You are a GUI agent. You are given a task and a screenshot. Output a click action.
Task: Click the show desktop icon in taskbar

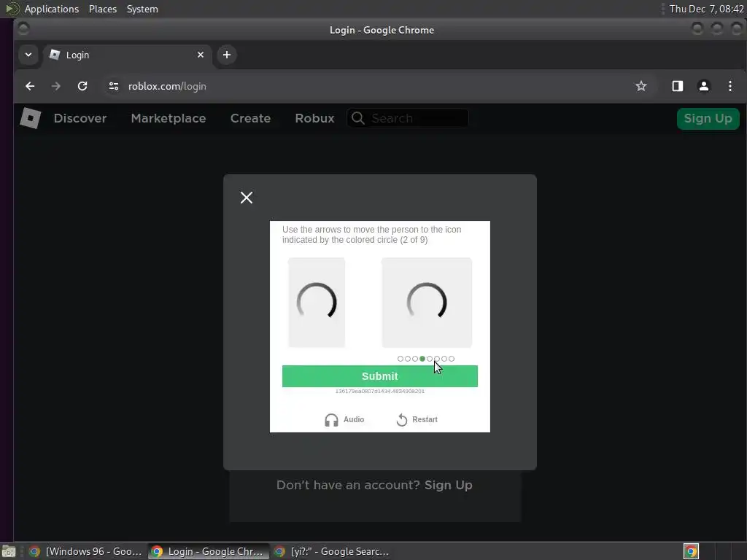9,551
